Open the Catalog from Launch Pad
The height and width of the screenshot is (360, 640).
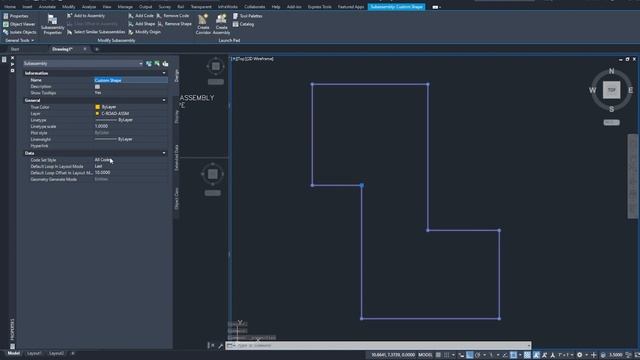243,24
